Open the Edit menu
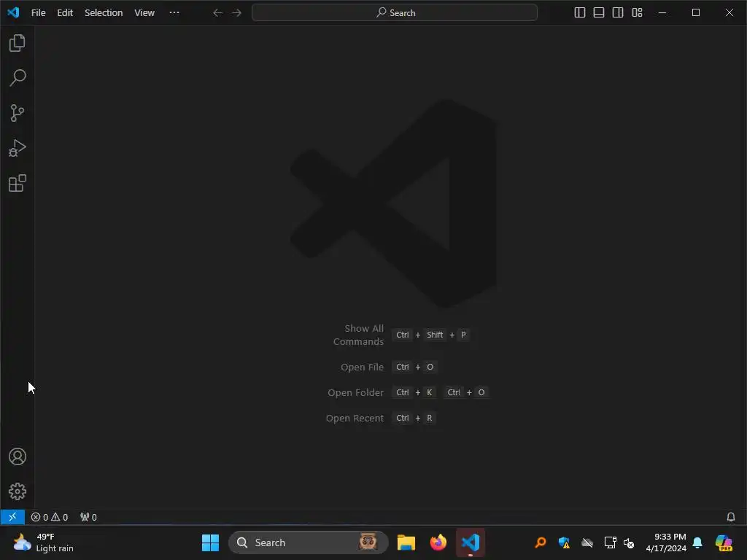Image resolution: width=747 pixels, height=560 pixels. coord(65,13)
